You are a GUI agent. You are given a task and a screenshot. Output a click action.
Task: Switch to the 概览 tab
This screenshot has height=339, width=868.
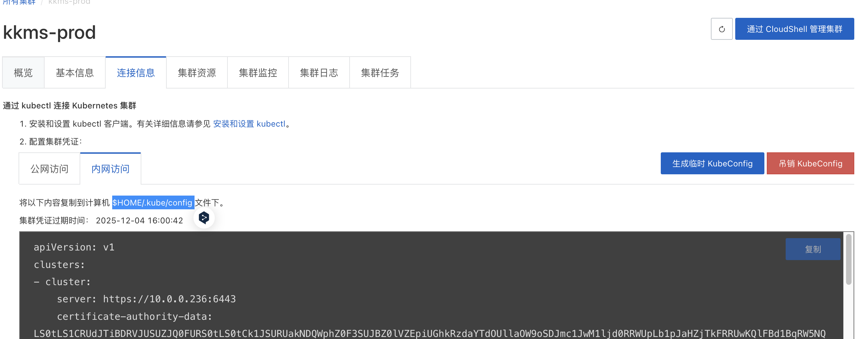click(23, 72)
